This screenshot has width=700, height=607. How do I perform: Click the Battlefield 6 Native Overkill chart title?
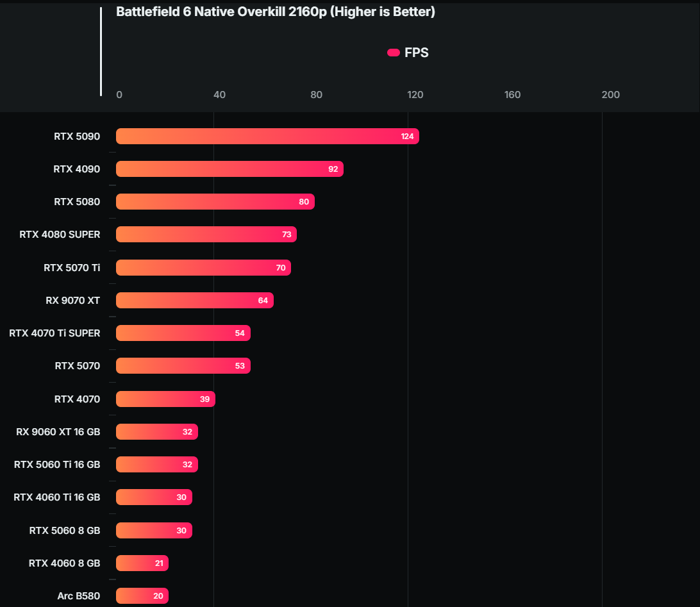pyautogui.click(x=276, y=12)
